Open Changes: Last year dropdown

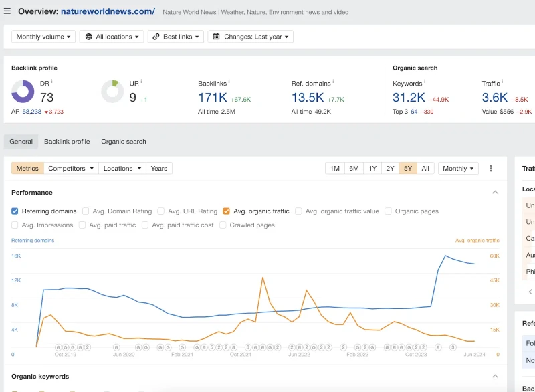(250, 37)
